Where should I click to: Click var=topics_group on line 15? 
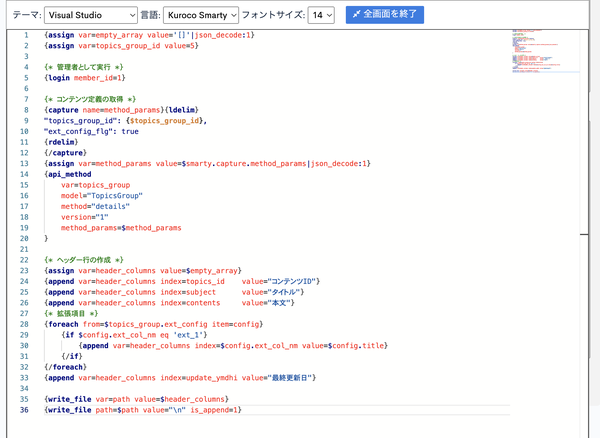(96, 185)
